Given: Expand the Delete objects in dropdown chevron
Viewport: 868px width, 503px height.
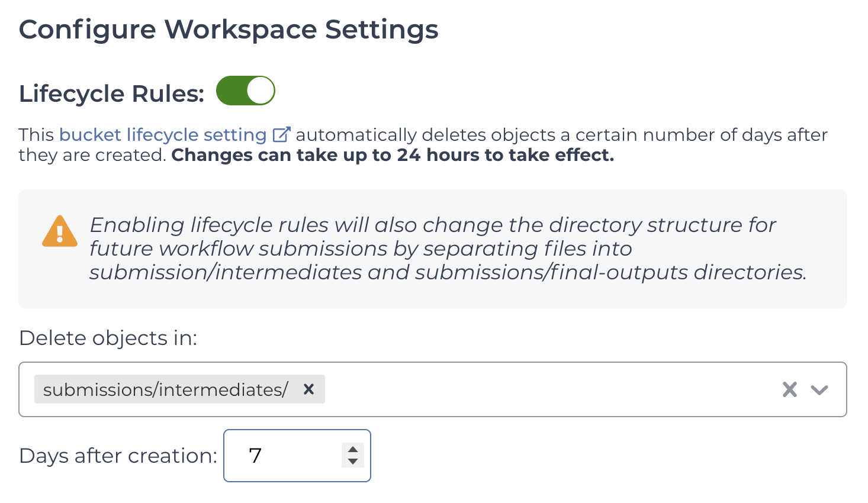Looking at the screenshot, I should pyautogui.click(x=819, y=390).
